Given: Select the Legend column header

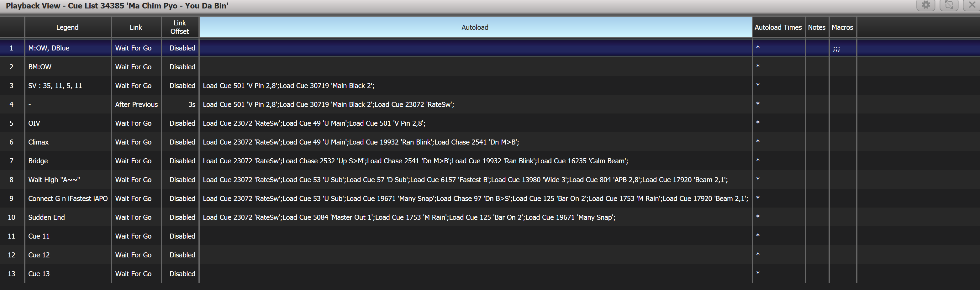Looking at the screenshot, I should pos(68,27).
